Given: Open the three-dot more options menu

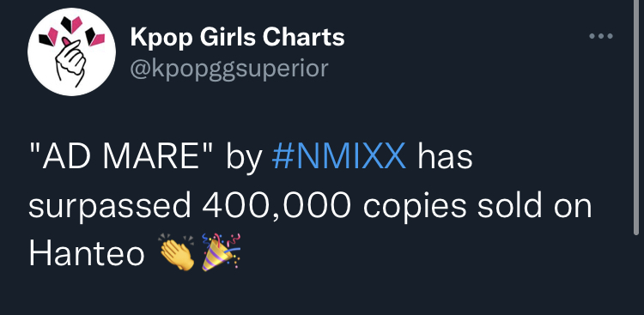Looking at the screenshot, I should [x=601, y=37].
